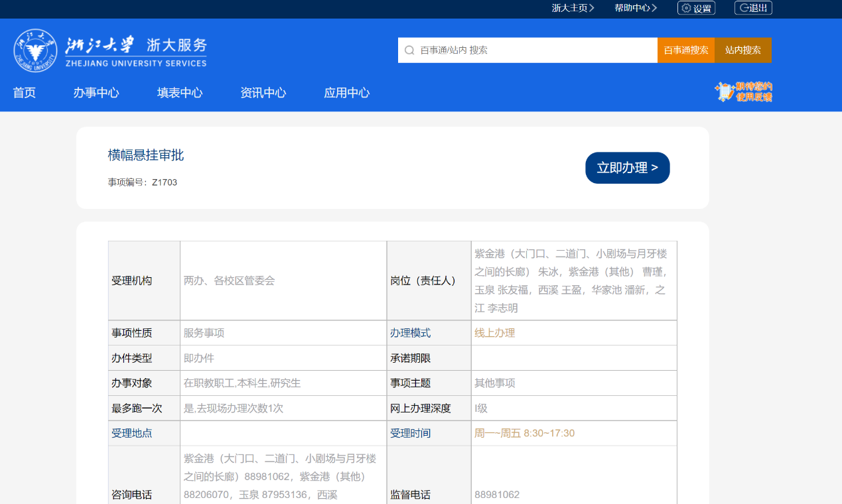
Task: Click the 受理地点 label
Action: (x=131, y=433)
